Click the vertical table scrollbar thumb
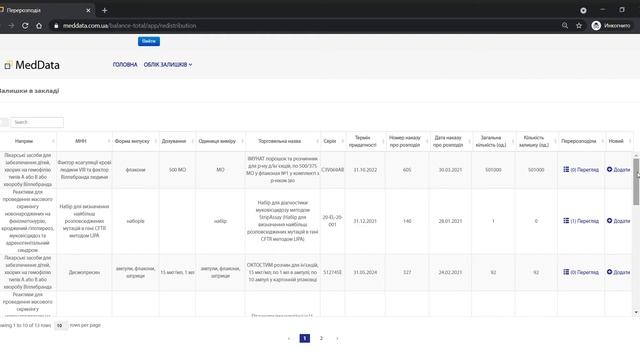 (x=636, y=182)
